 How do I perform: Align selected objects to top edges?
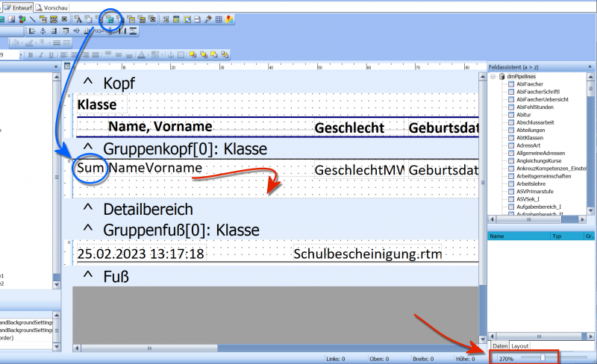pyautogui.click(x=66, y=31)
